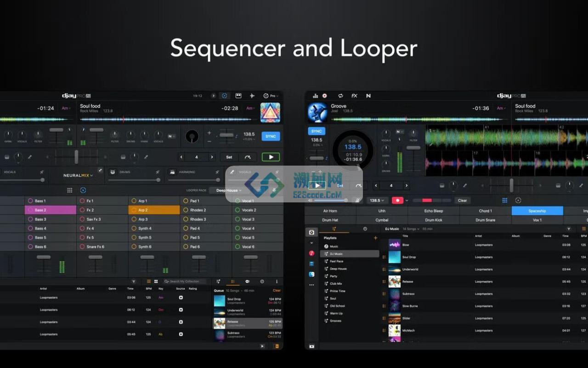This screenshot has height=368, width=588.
Task: Select the Club Mix playlist
Action: point(350,283)
